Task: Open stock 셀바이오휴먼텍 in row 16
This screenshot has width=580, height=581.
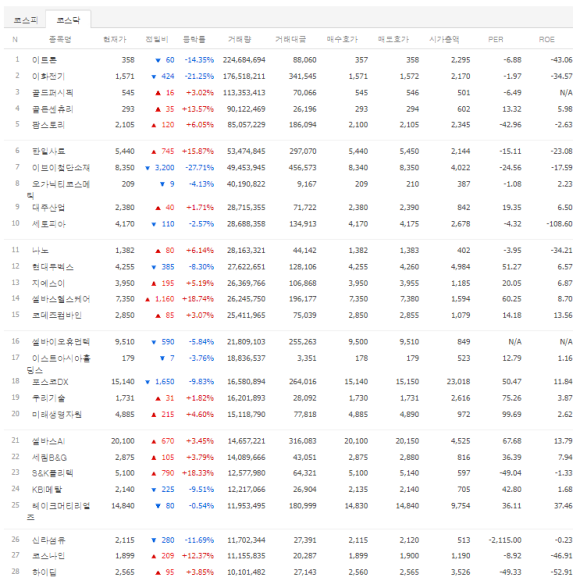Action: tap(61, 342)
